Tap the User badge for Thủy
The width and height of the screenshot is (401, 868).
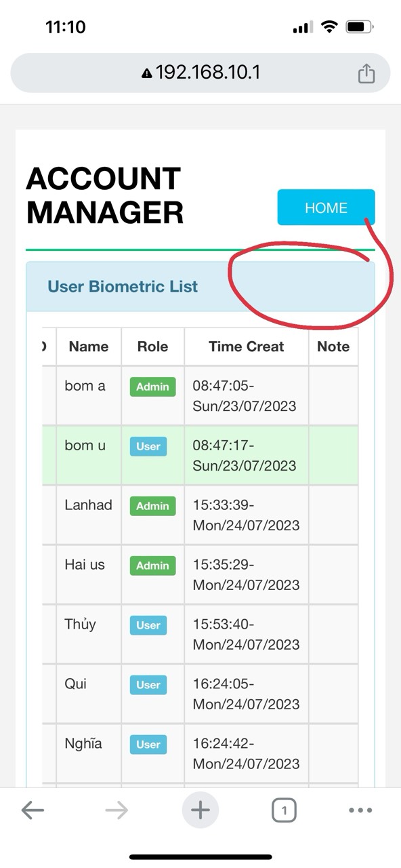pyautogui.click(x=148, y=625)
